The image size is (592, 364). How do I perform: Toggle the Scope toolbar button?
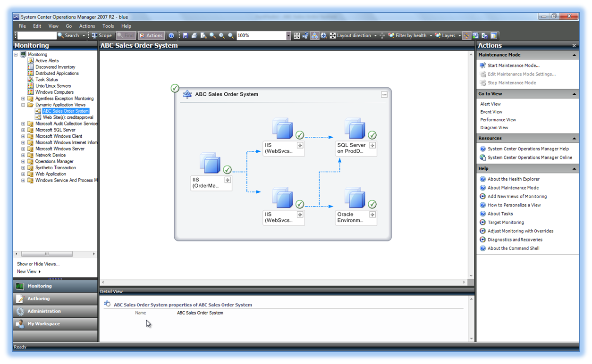click(x=102, y=35)
